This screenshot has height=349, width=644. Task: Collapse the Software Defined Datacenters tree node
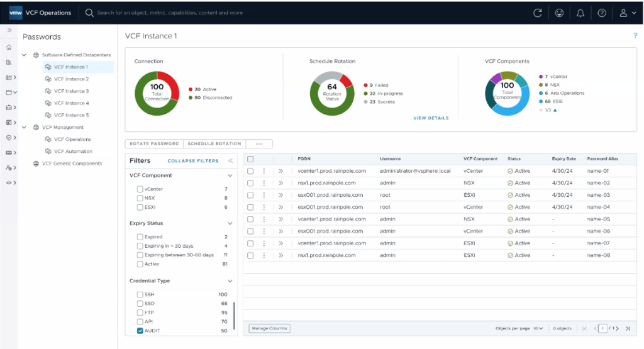(x=24, y=55)
